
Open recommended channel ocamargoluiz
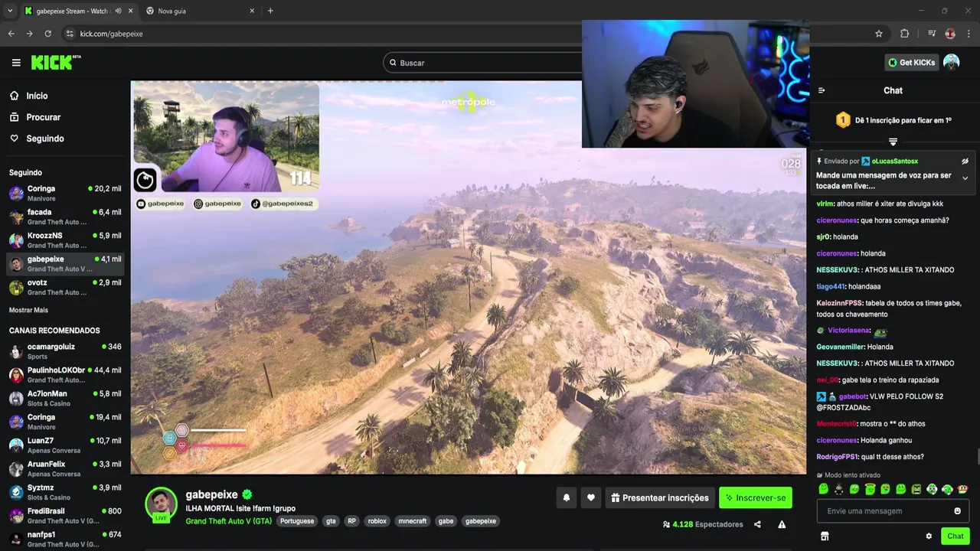[64, 351]
